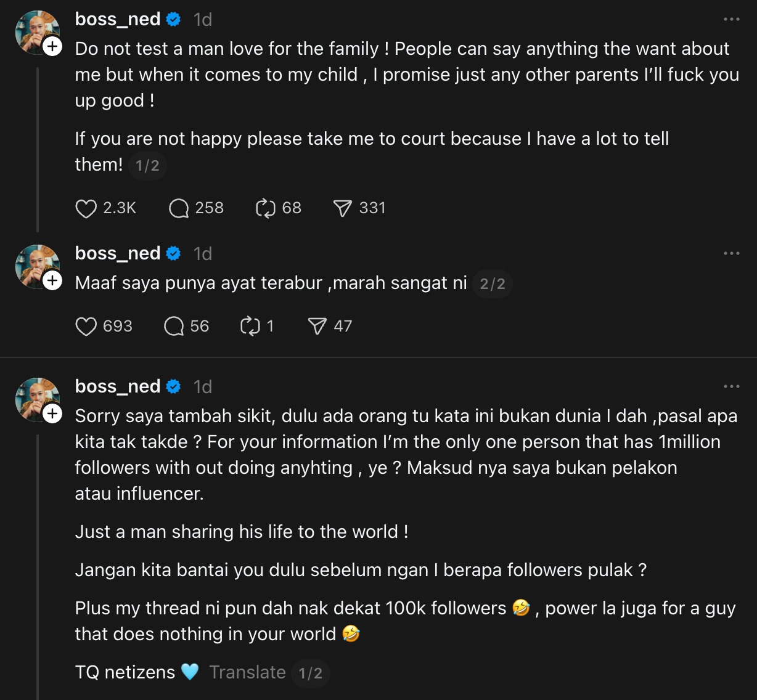
Task: Click the 1/2 badge beside Translate
Action: click(311, 674)
